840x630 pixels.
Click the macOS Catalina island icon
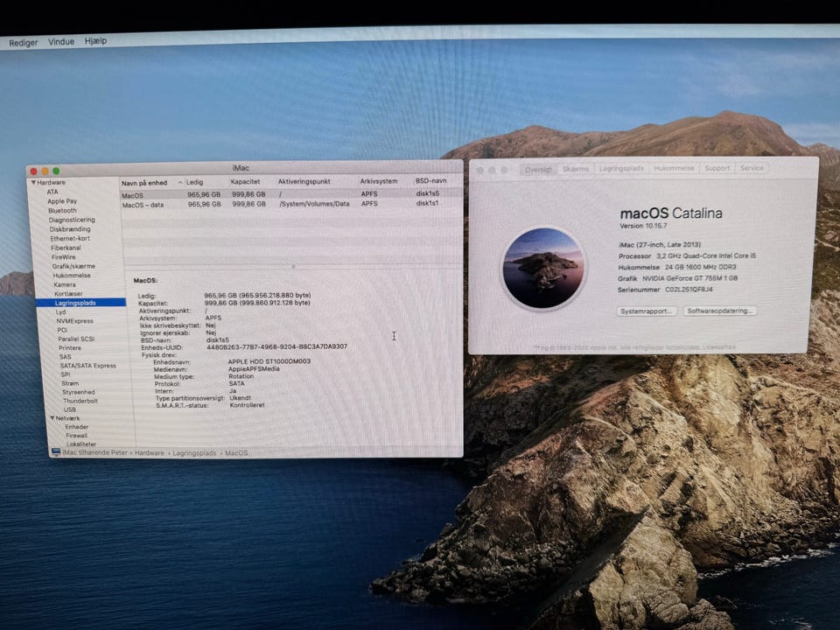coord(543,268)
